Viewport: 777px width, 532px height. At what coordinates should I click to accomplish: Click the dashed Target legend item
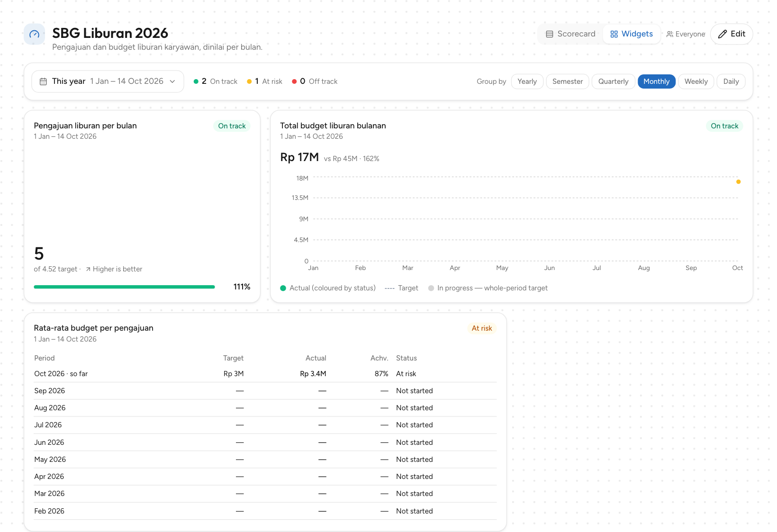click(401, 288)
